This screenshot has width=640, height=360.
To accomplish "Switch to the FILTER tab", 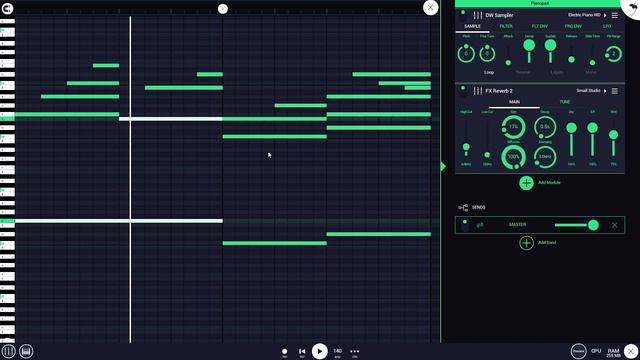I will (506, 26).
